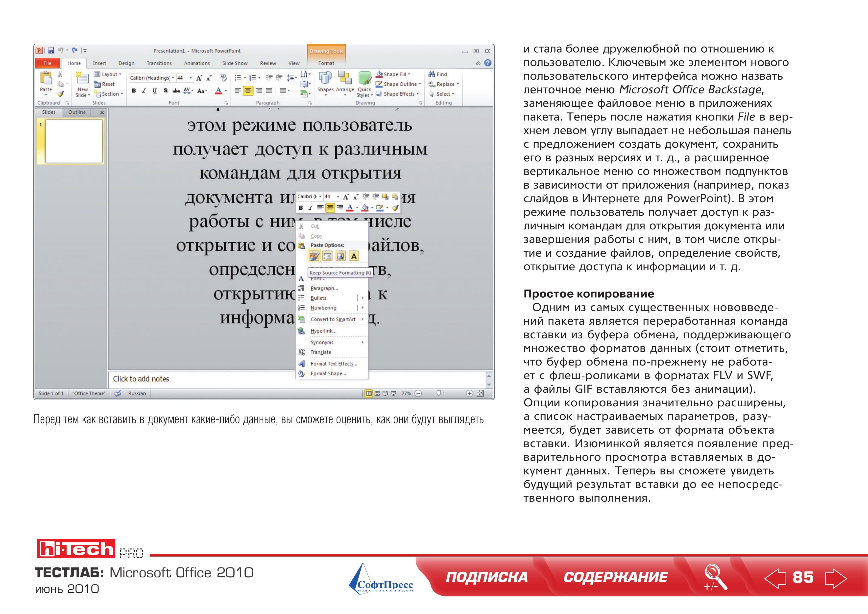The width and height of the screenshot is (868, 614).
Task: Open Quick Styles gallery
Action: click(364, 84)
